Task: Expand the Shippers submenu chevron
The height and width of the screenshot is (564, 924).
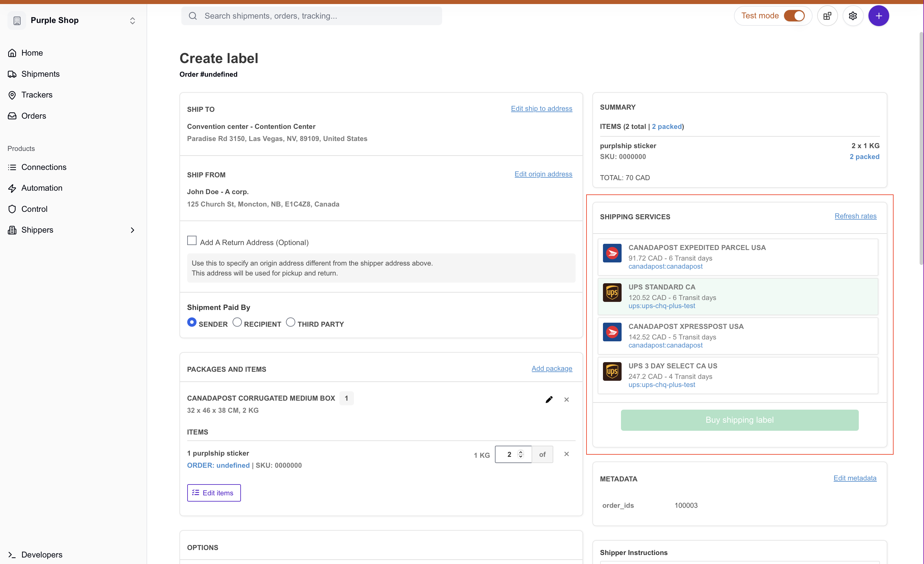Action: 132,230
